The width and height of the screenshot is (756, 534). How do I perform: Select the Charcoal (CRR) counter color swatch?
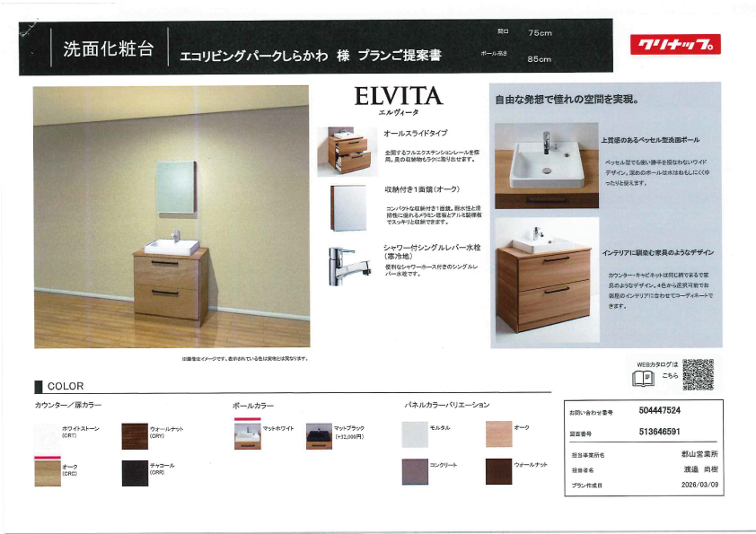point(135,473)
